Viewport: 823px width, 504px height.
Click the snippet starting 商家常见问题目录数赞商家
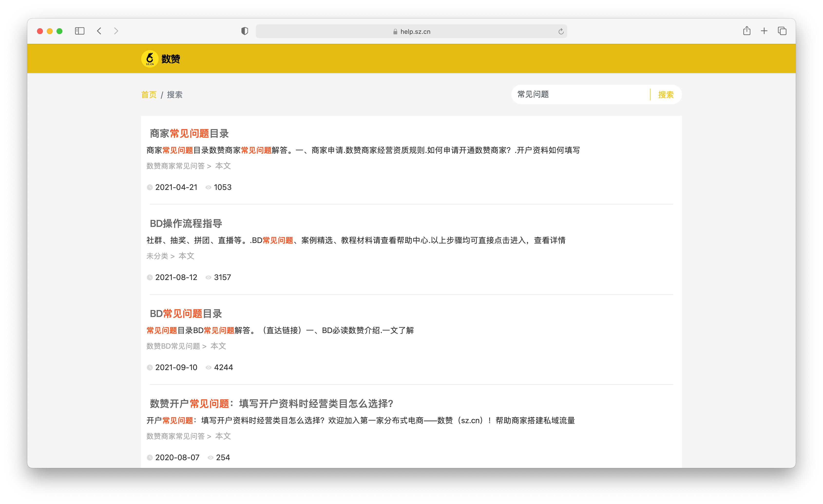363,150
